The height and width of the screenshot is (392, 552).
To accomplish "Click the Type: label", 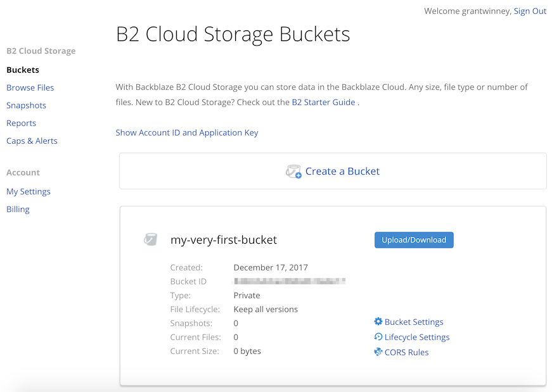I will tap(181, 296).
